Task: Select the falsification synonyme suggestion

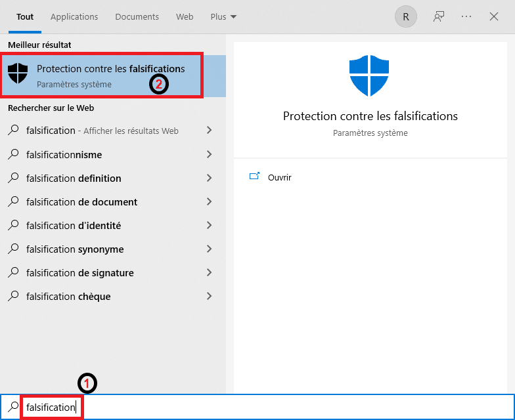Action: [113, 249]
